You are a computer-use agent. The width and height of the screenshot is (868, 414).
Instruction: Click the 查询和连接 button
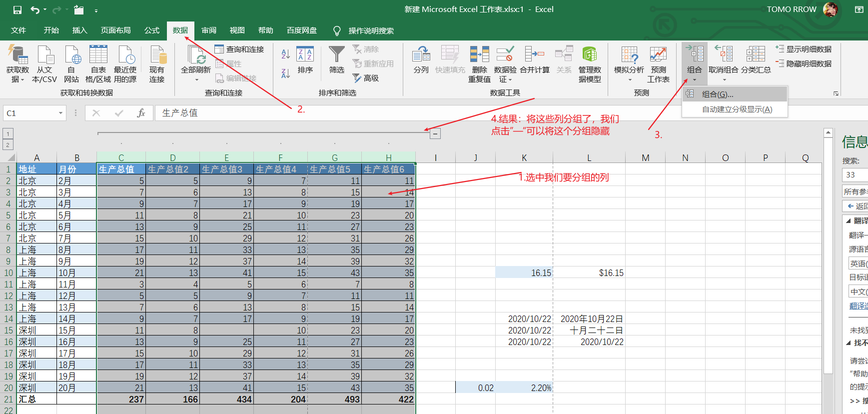coord(239,49)
